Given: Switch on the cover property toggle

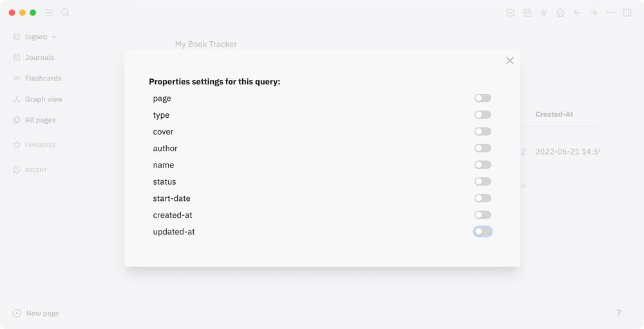Looking at the screenshot, I should pyautogui.click(x=482, y=132).
